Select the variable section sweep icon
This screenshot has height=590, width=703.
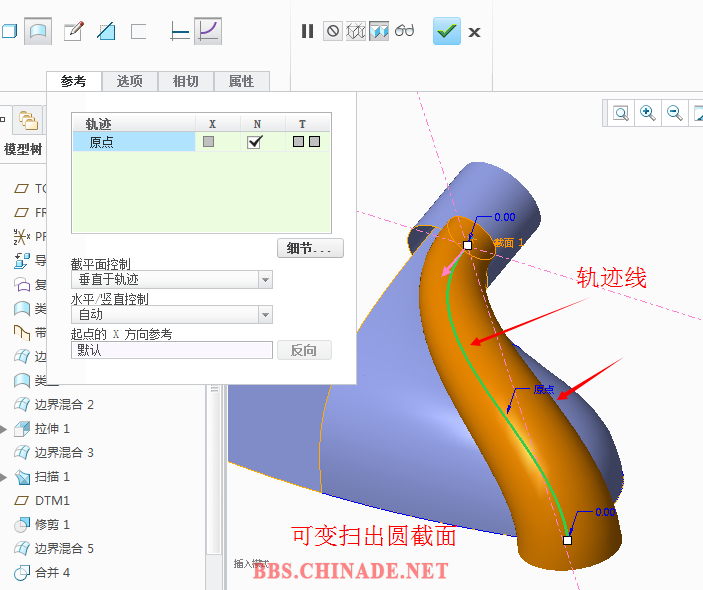[x=208, y=31]
